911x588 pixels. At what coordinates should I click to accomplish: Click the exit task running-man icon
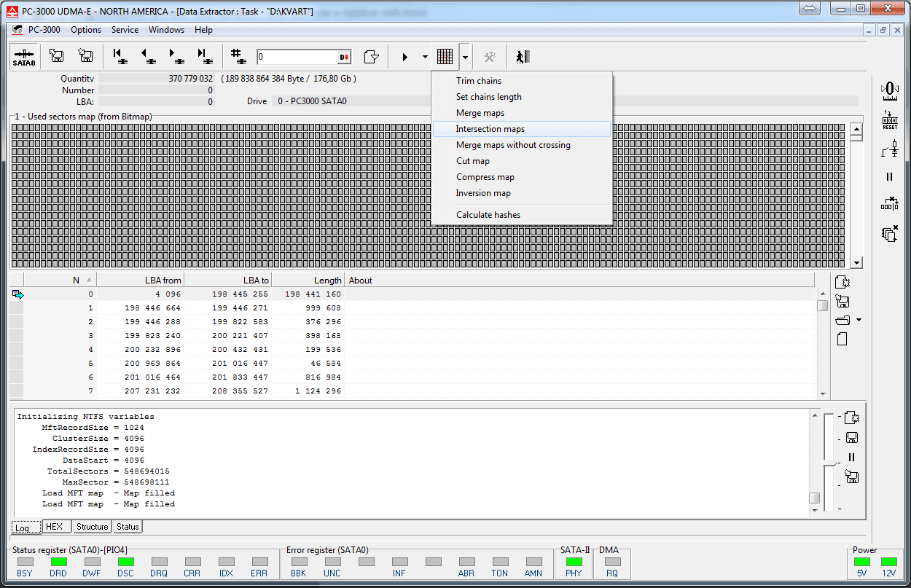(x=522, y=57)
